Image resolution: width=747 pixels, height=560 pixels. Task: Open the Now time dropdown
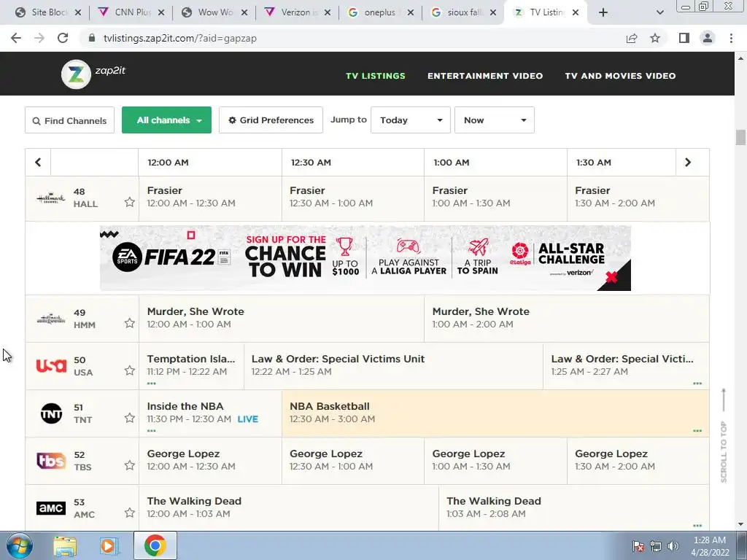point(494,120)
